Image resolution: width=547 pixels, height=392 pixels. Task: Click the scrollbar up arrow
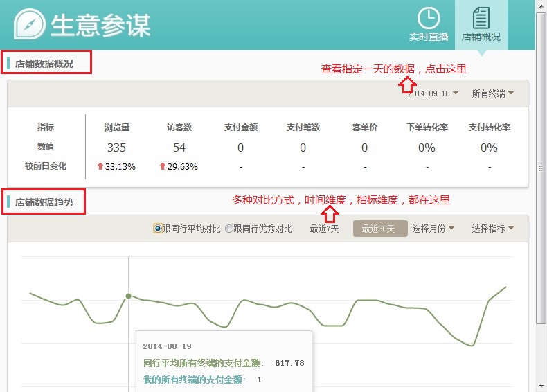pyautogui.click(x=541, y=5)
